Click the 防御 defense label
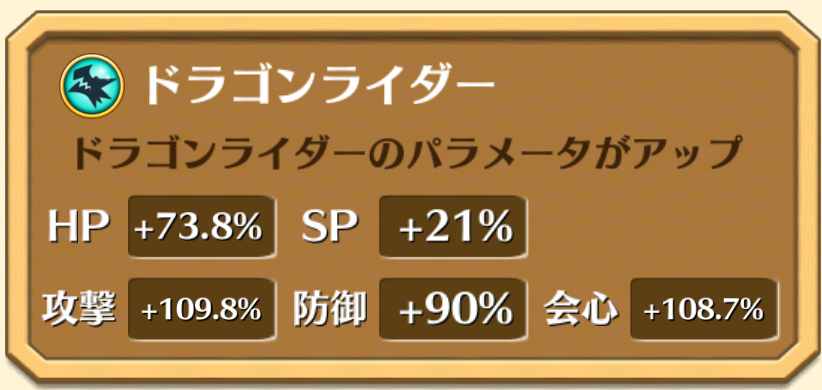 tap(330, 310)
